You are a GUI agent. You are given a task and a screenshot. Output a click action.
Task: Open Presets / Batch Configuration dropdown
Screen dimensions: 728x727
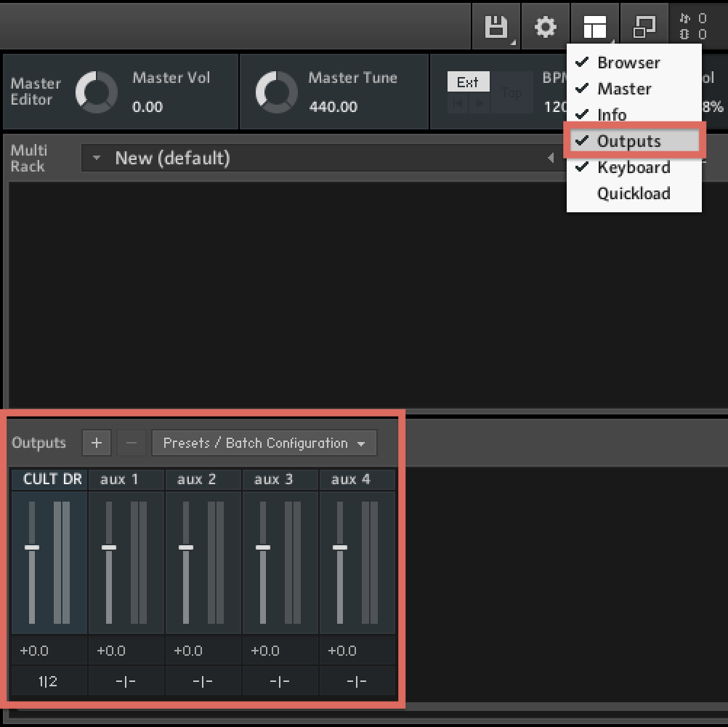pos(264,443)
